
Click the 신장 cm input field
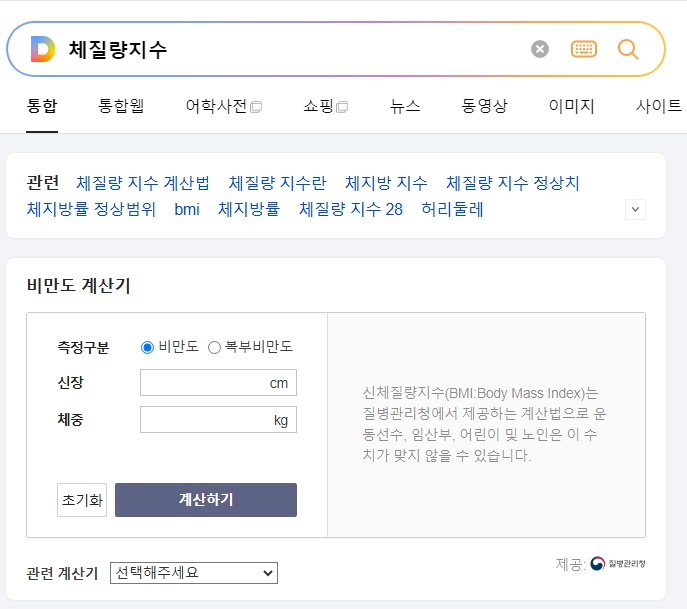coord(218,382)
